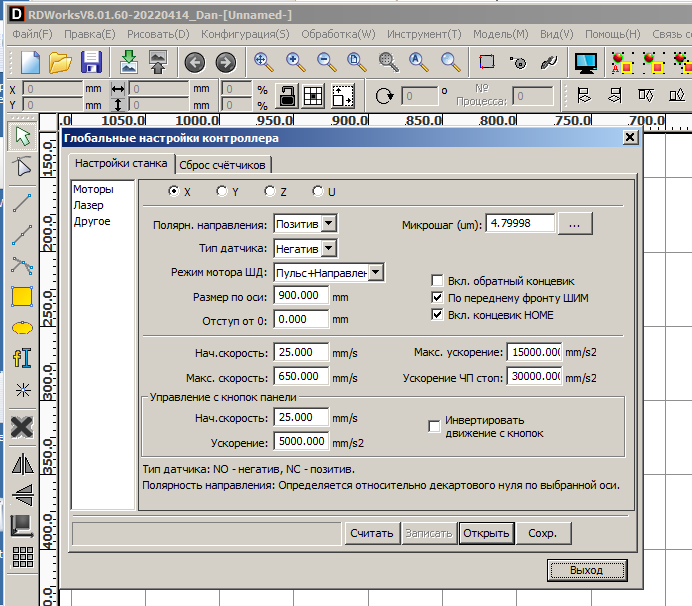Enable the 'Вкл. обратный концевик' checkbox
Screen dimensions: 692x606
click(x=437, y=281)
